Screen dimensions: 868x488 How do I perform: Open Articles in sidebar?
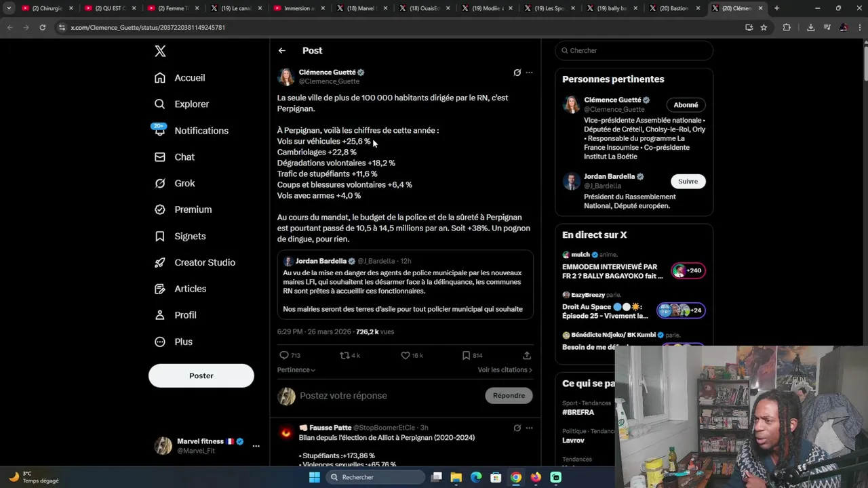tap(181, 289)
